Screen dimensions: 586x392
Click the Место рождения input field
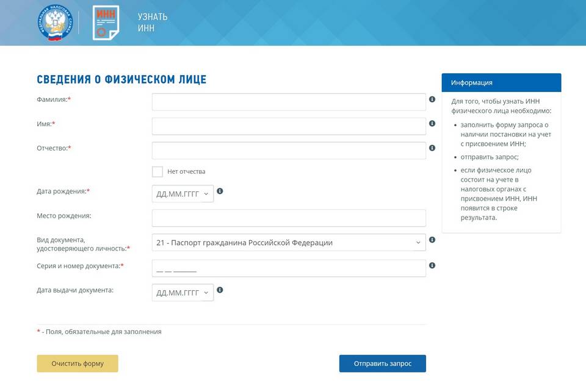tap(289, 218)
